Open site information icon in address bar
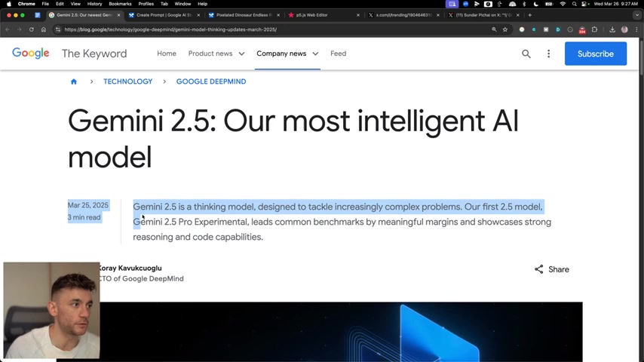Viewport: 644px width, 362px height. (x=58, y=29)
